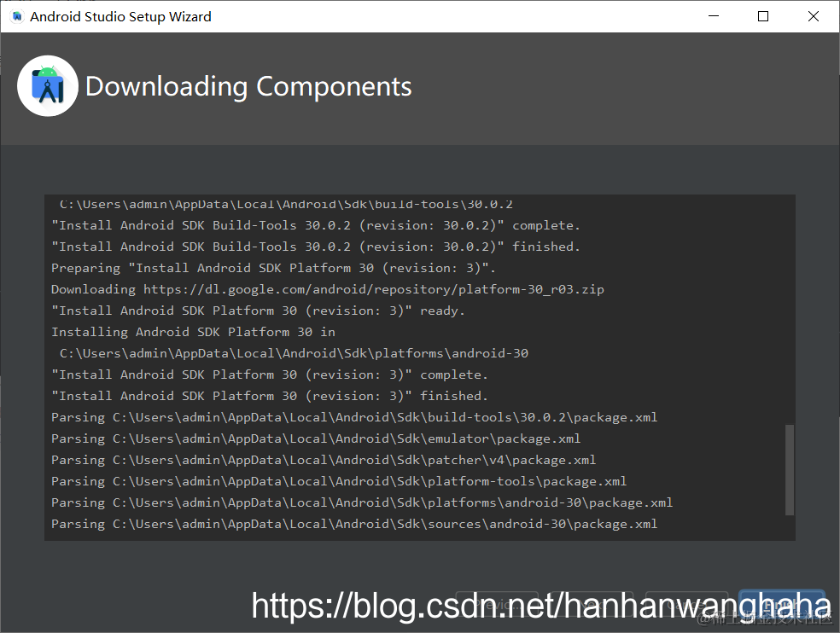Click the blue Finish button
840x633 pixels.
pyautogui.click(x=782, y=604)
